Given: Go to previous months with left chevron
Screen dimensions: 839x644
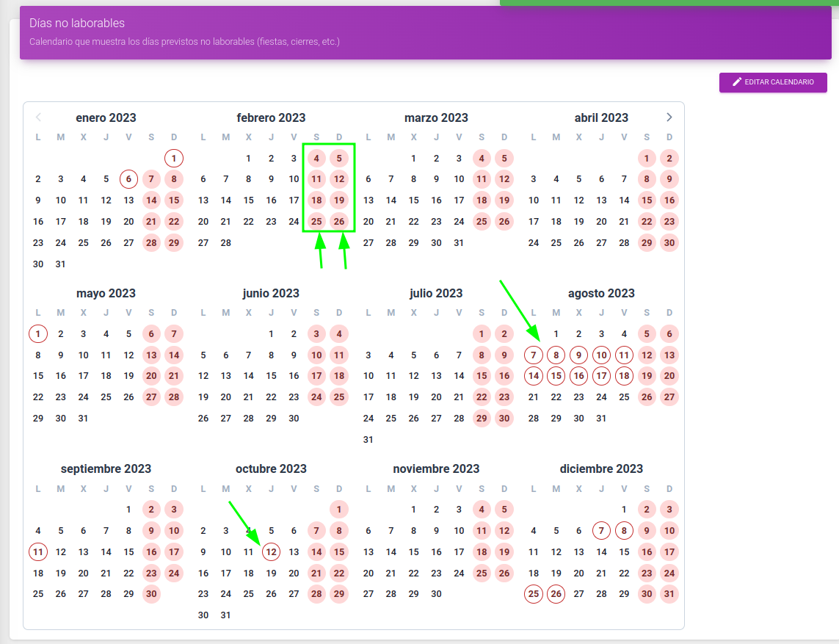Looking at the screenshot, I should [38, 117].
